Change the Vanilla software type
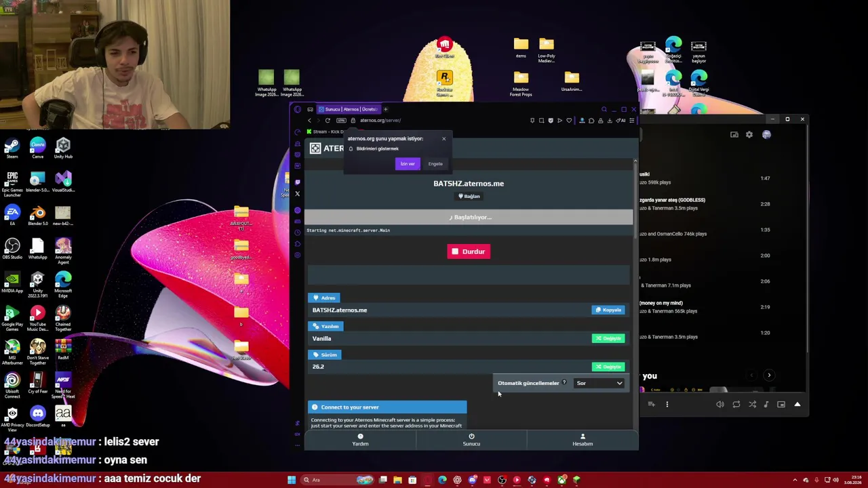This screenshot has height=488, width=868. (608, 338)
